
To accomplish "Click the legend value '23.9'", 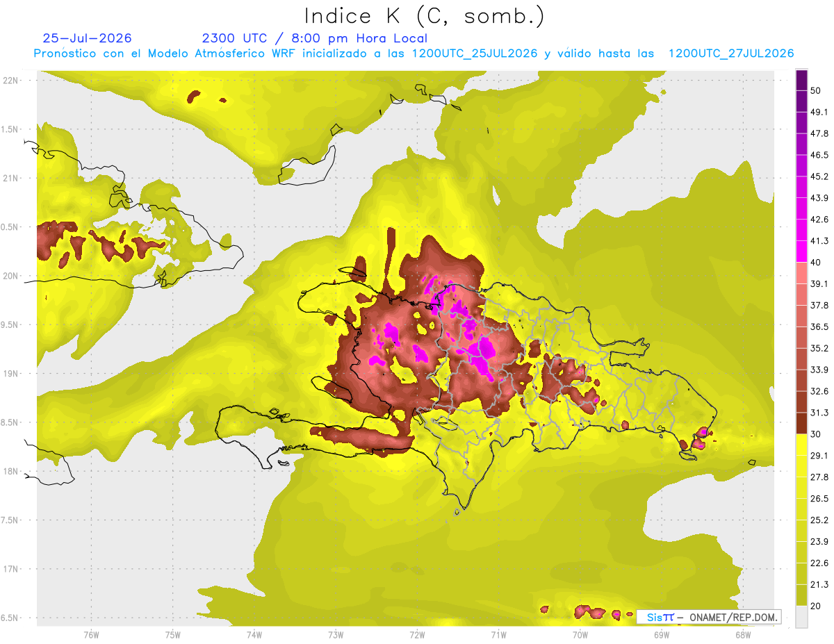I will [819, 542].
